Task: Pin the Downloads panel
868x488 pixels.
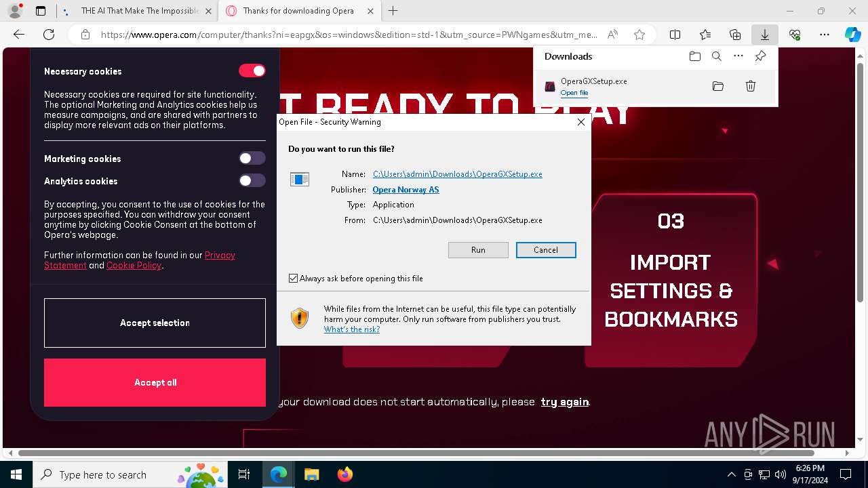Action: pyautogui.click(x=760, y=56)
